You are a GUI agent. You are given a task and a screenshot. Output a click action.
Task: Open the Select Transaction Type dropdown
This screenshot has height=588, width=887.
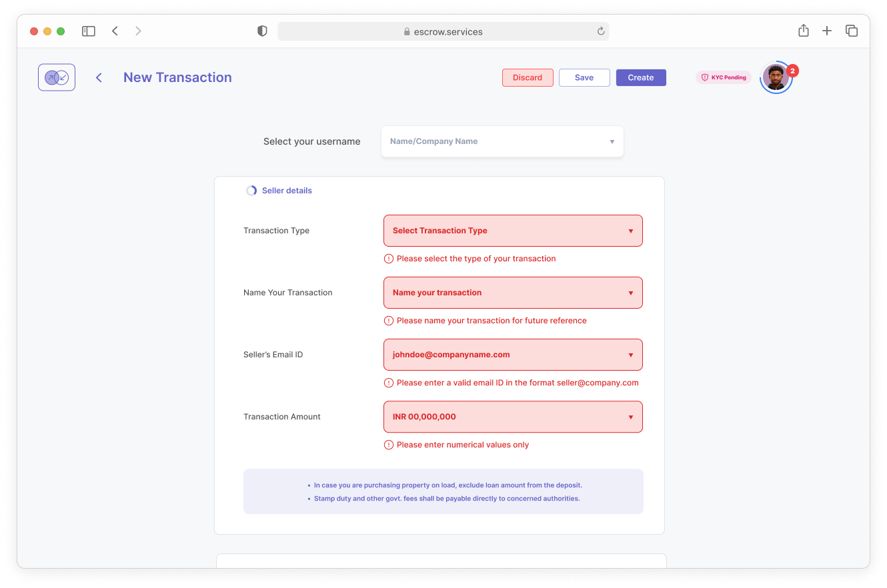coord(513,231)
